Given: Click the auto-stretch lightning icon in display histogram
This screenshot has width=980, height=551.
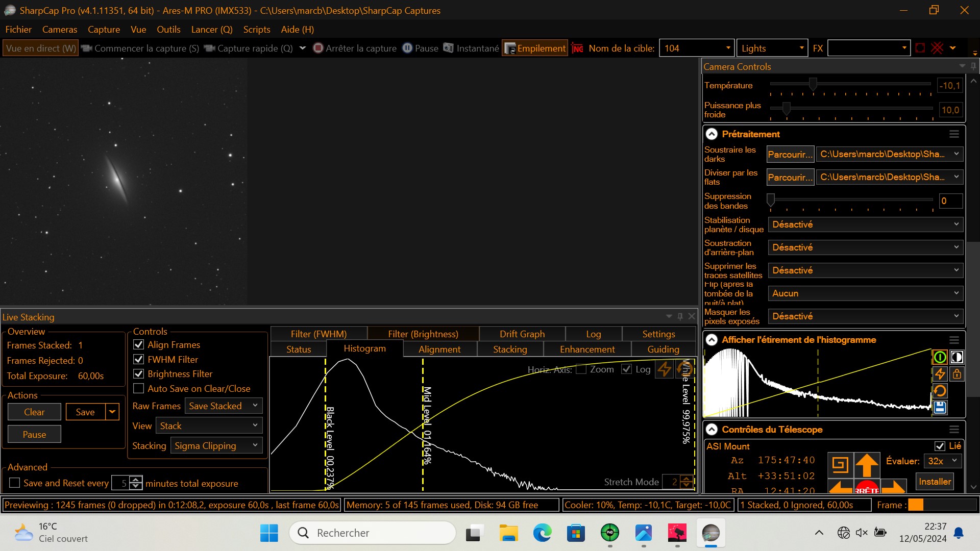Looking at the screenshot, I should 940,374.
